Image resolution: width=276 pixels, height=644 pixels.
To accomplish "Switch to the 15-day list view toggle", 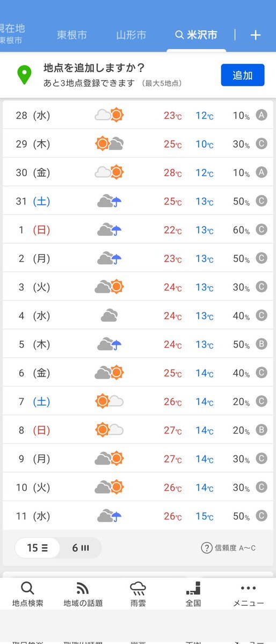I will pyautogui.click(x=38, y=547).
